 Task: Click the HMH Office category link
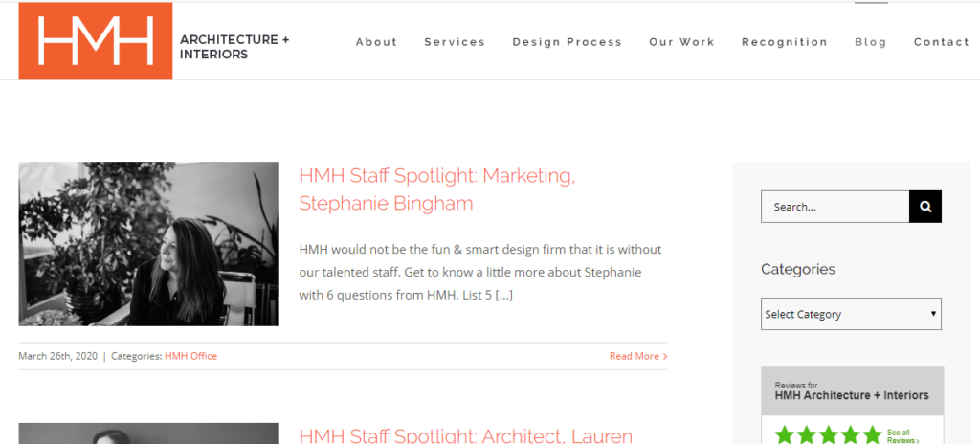click(190, 356)
